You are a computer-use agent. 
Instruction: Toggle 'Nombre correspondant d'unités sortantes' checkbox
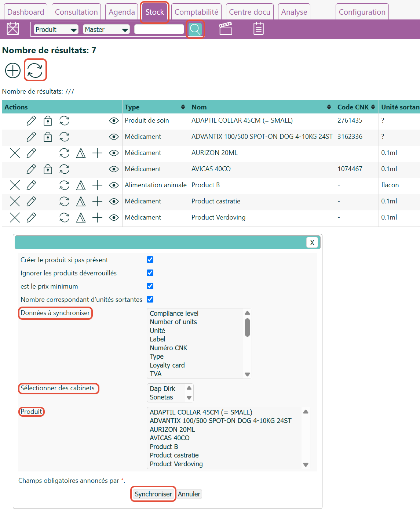tap(150, 299)
